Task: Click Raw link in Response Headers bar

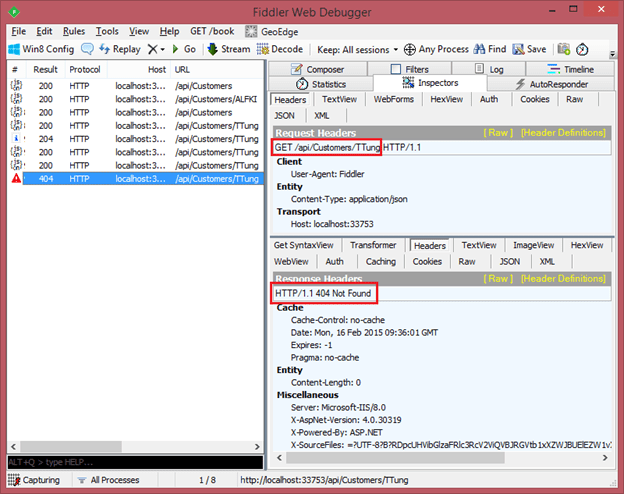Action: 498,278
